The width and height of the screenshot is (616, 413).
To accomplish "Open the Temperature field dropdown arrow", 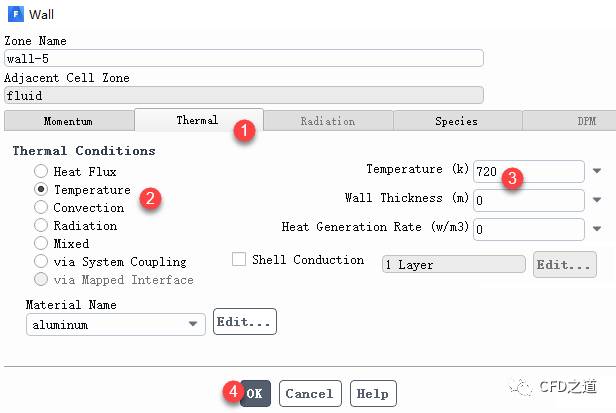I will 597,171.
